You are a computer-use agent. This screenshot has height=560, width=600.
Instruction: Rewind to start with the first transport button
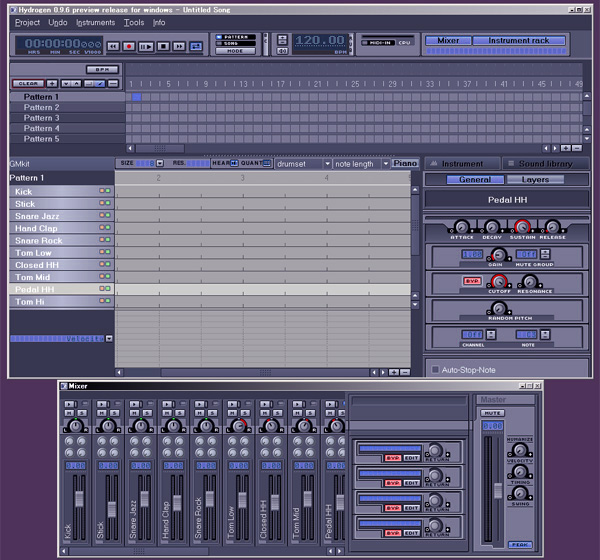pos(112,46)
